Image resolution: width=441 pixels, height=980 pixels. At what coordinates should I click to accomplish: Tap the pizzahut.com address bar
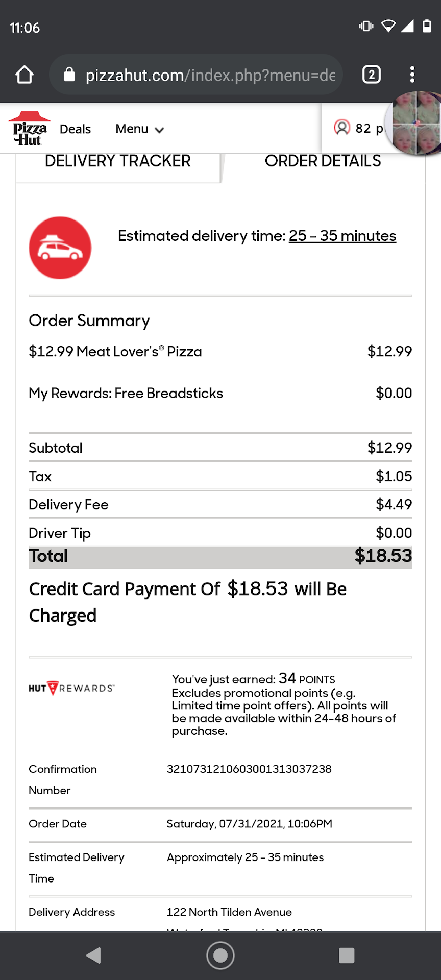[x=209, y=75]
